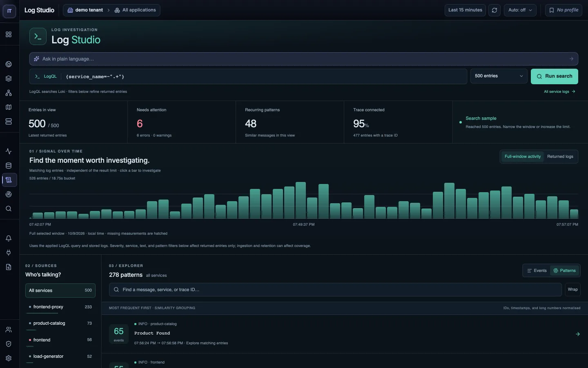Open the activity pulse icon in the sidebar

coord(9,151)
